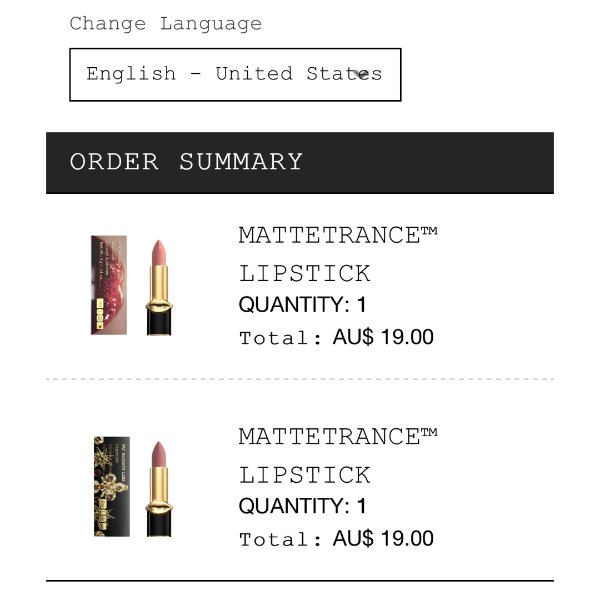
Task: Select the nude pink lipstick beside red-lips box
Action: (157, 286)
